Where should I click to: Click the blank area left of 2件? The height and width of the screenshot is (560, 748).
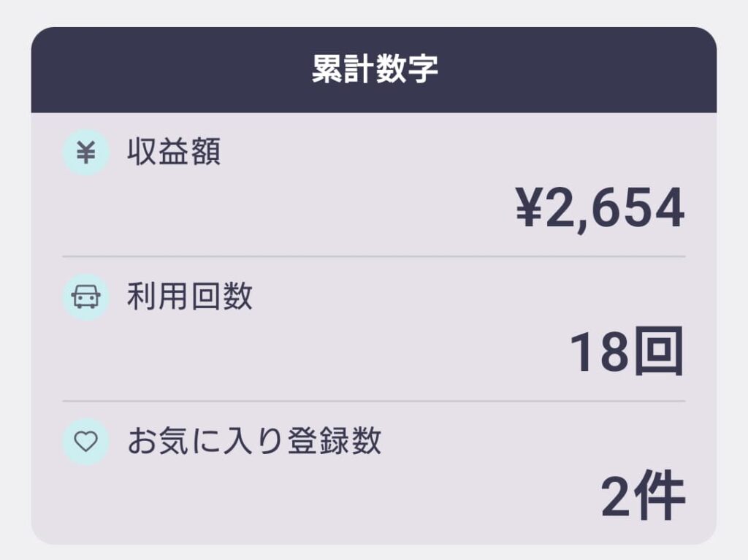(329, 500)
